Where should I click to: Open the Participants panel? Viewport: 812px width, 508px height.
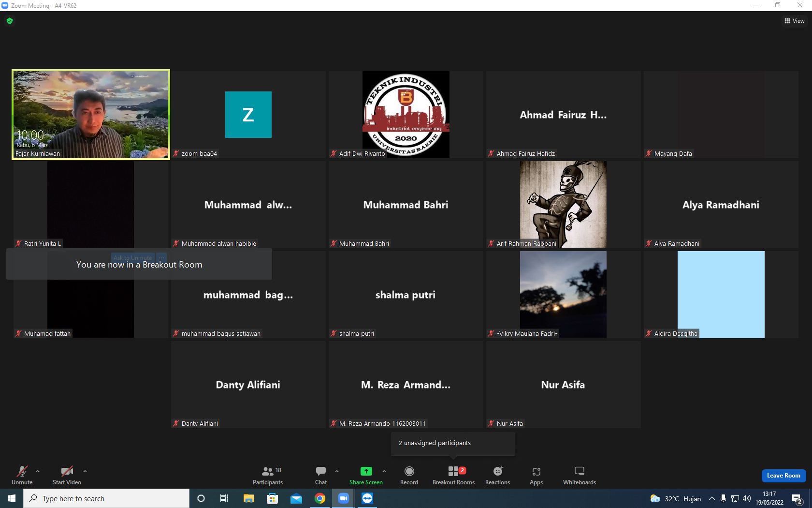(267, 476)
